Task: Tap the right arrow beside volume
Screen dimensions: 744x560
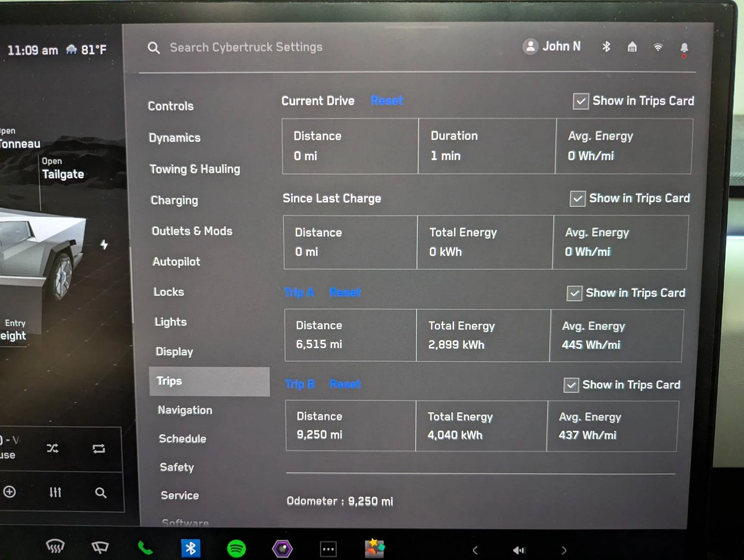Action: [x=564, y=550]
